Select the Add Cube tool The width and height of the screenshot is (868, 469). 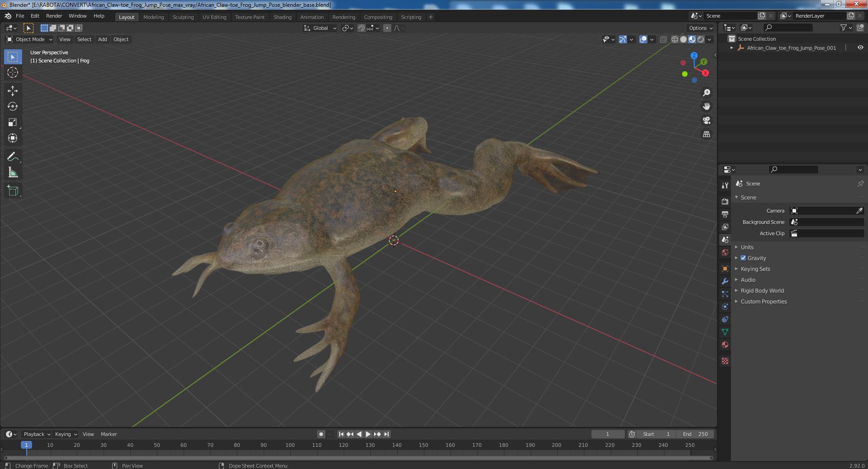point(13,191)
